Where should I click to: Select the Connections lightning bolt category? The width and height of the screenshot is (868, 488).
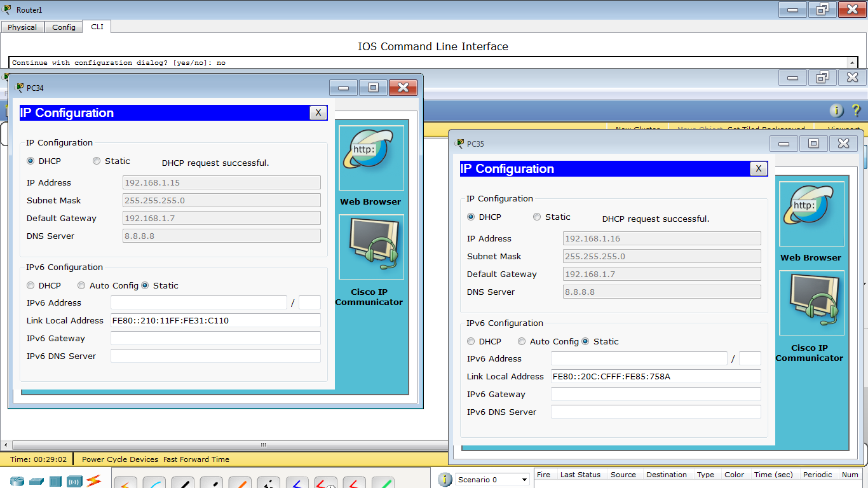[x=93, y=481]
